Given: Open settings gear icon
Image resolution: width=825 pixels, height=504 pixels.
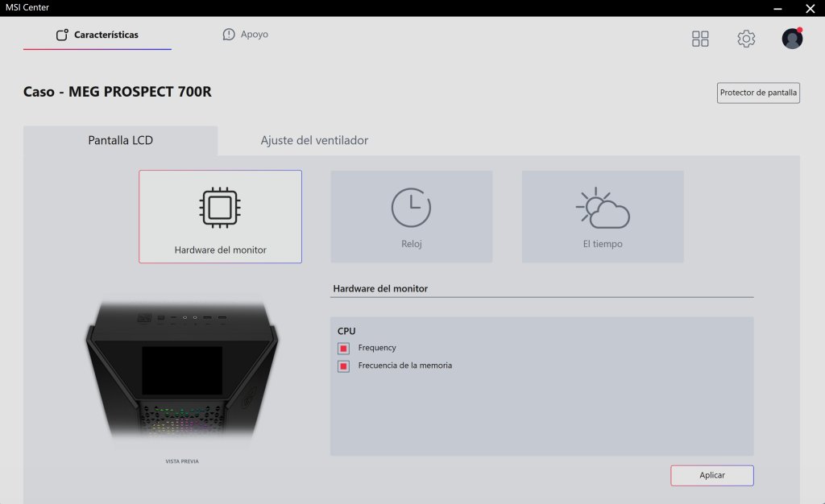Looking at the screenshot, I should tap(746, 39).
